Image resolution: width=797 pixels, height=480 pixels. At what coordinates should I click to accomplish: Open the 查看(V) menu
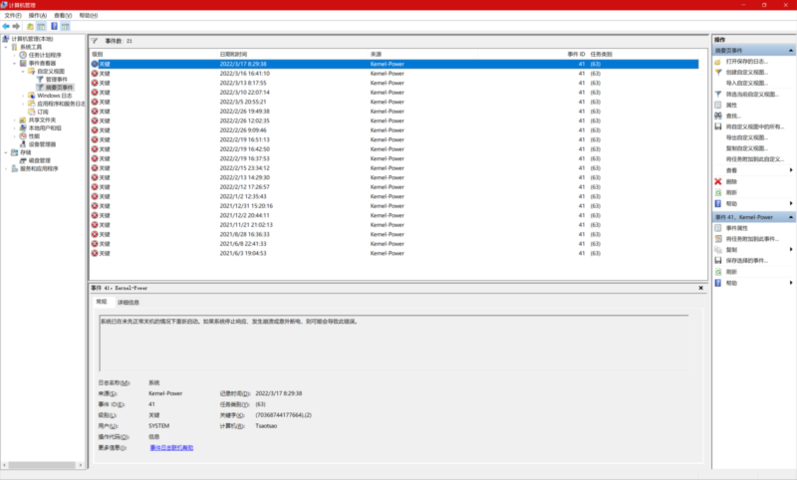coord(62,16)
